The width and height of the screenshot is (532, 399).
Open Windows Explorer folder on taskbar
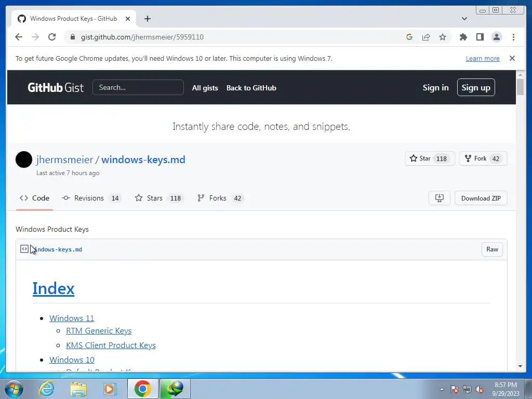click(78, 389)
